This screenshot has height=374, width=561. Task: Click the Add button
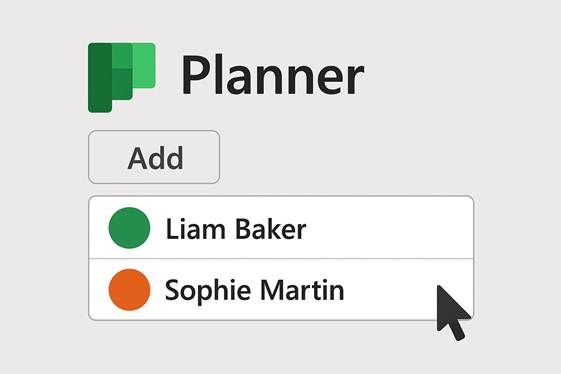pyautogui.click(x=154, y=157)
